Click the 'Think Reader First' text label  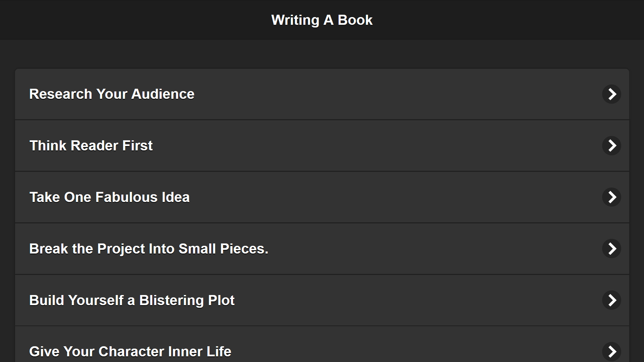click(91, 146)
